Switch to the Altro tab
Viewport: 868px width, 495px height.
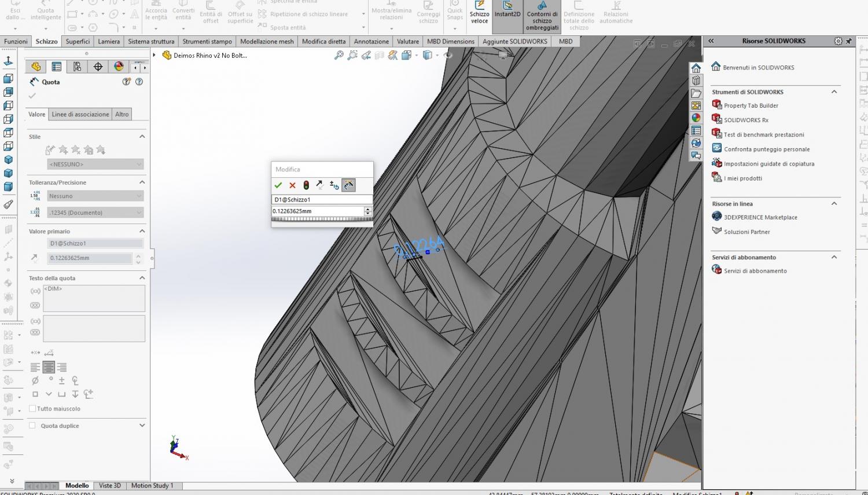click(122, 115)
